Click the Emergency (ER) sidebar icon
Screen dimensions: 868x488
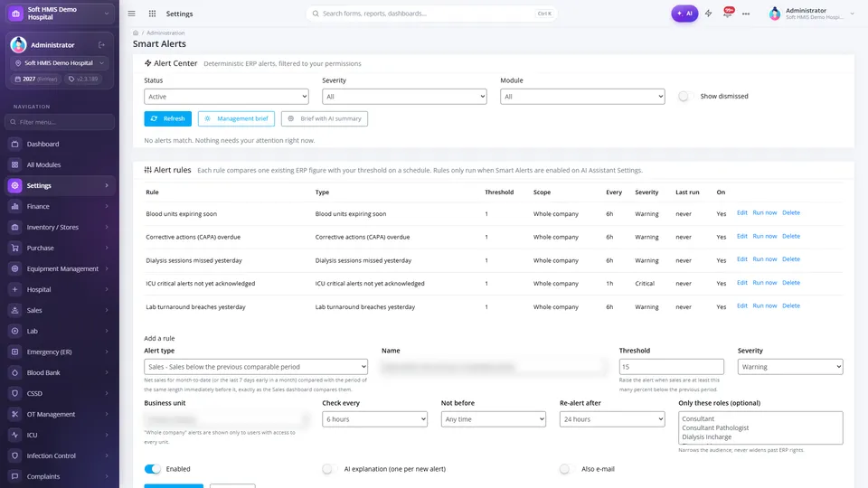coord(15,352)
